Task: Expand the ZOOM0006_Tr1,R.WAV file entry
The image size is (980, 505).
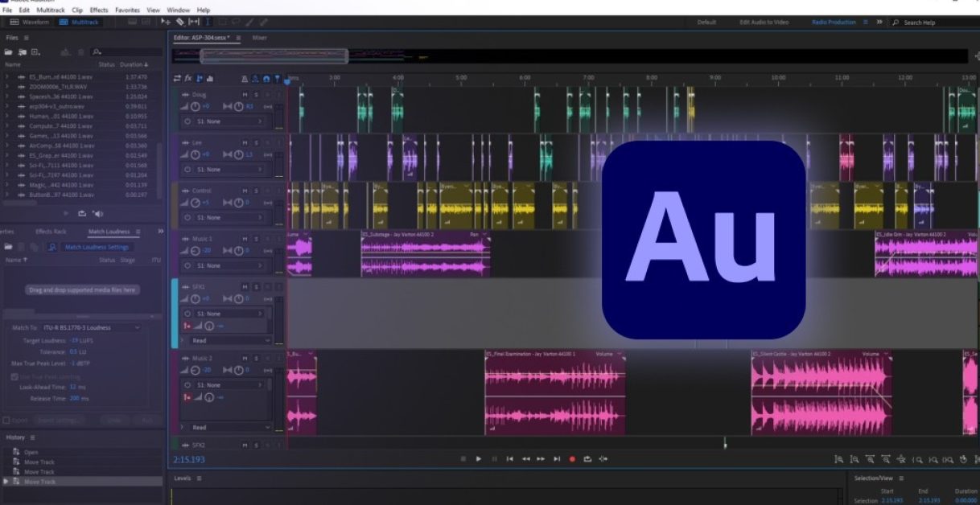Action: (x=6, y=87)
